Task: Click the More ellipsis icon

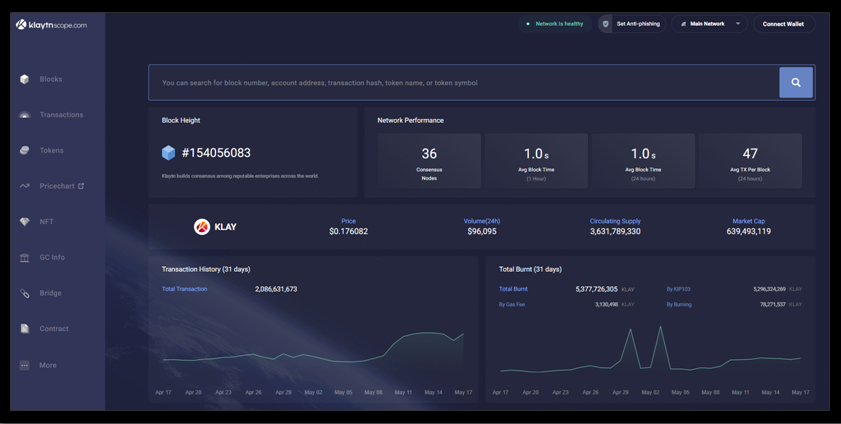Action: point(24,365)
